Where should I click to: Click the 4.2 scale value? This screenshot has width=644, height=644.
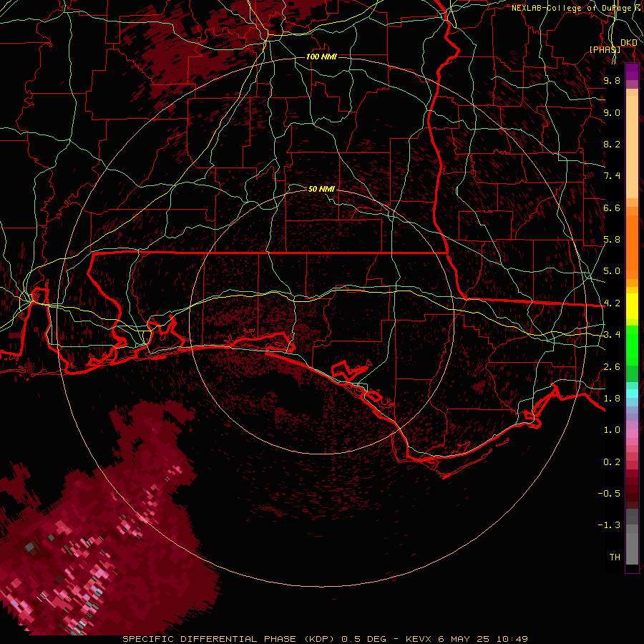click(x=612, y=303)
